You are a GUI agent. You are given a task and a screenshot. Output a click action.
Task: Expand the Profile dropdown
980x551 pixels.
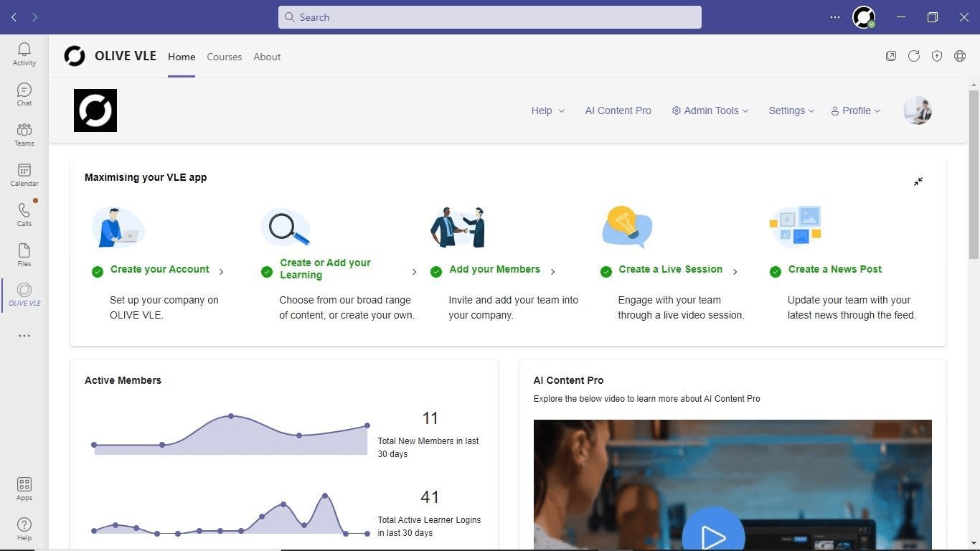(x=856, y=110)
